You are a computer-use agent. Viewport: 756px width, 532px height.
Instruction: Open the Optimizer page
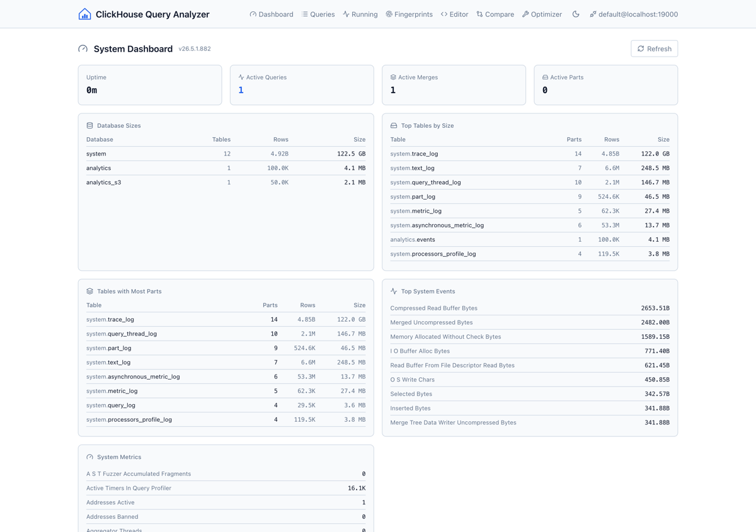[542, 14]
